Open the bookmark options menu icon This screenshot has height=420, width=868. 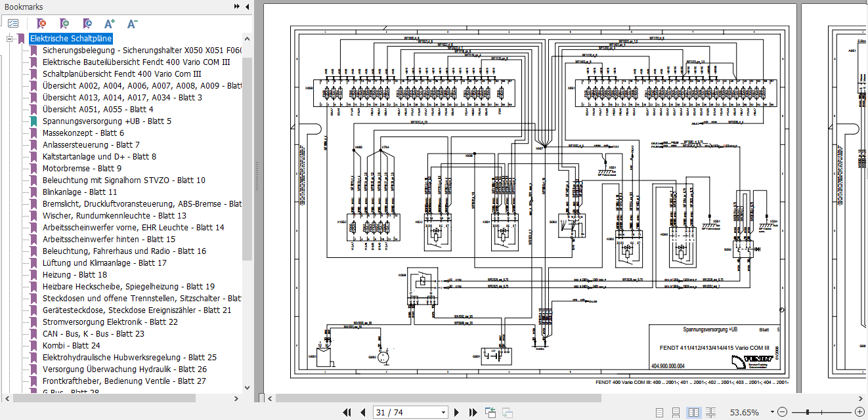tap(13, 24)
